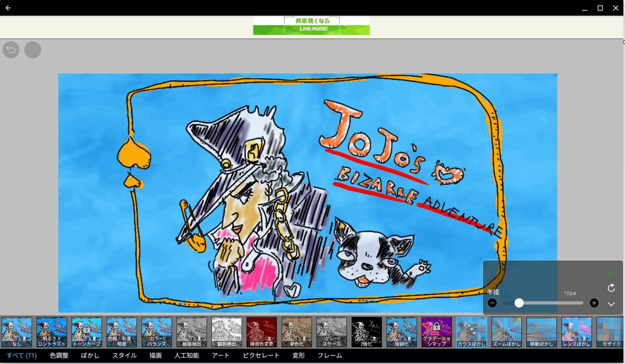Choose the locked トーンカーブ filter
Screen dimensions: 625x364
point(86,332)
